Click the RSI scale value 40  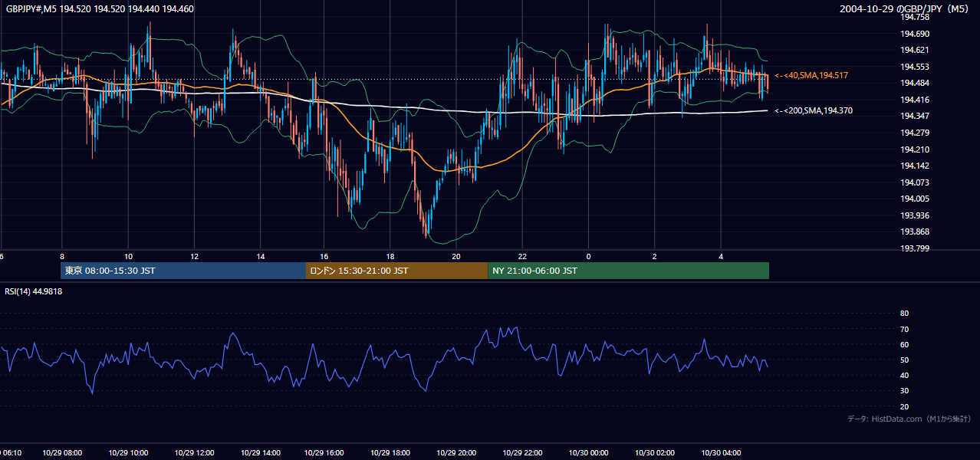904,375
